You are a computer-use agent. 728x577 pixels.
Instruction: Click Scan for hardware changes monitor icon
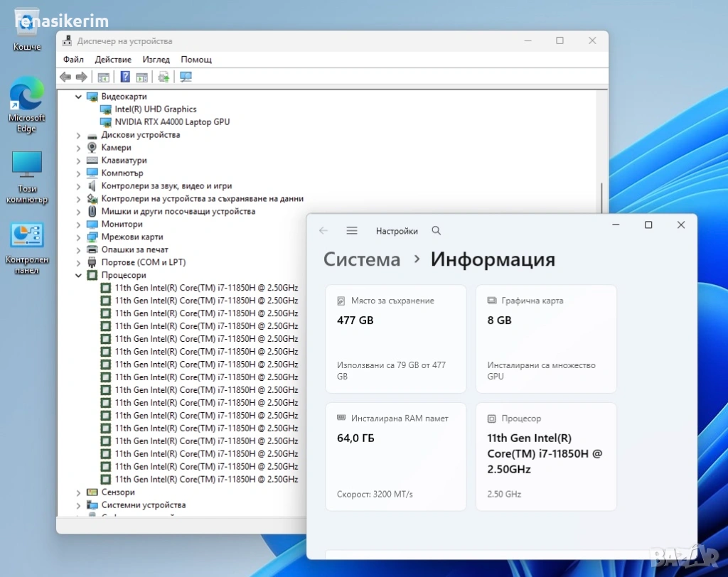pyautogui.click(x=186, y=77)
